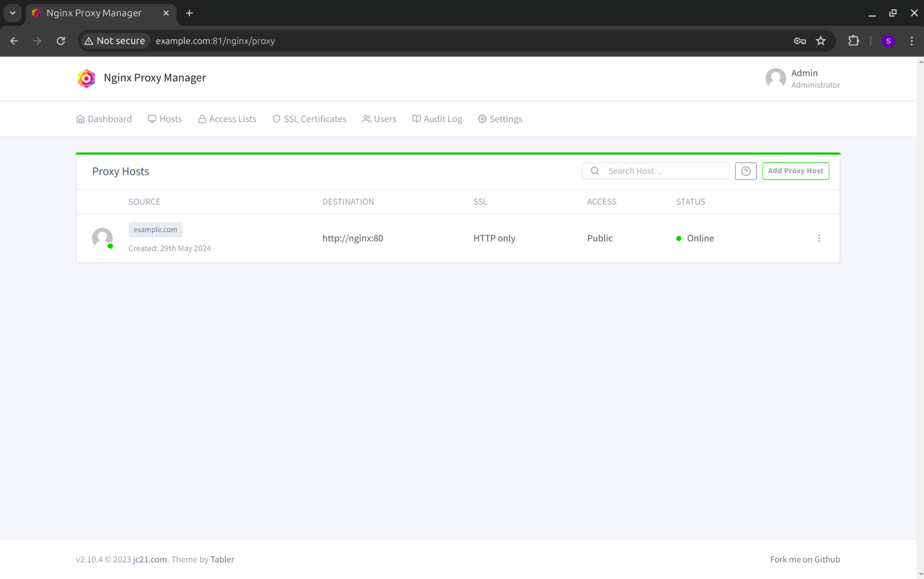Click the Hosts menu icon

pyautogui.click(x=152, y=119)
